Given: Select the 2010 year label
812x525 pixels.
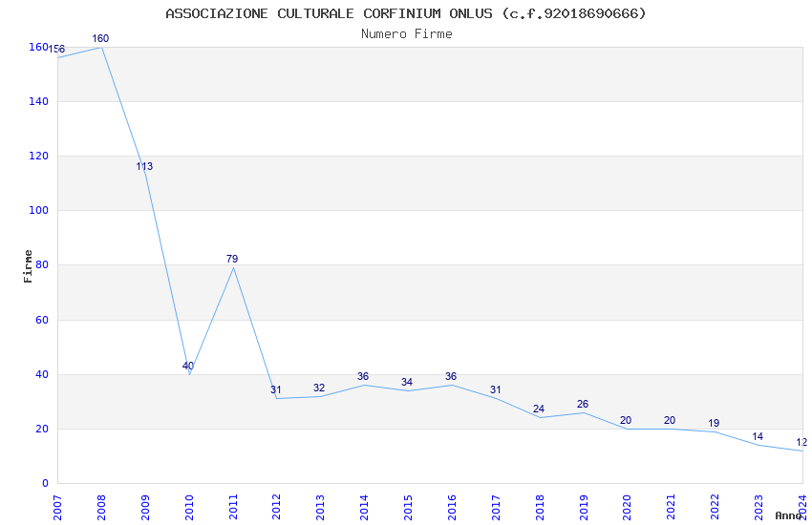Looking at the screenshot, I should pos(189,508).
